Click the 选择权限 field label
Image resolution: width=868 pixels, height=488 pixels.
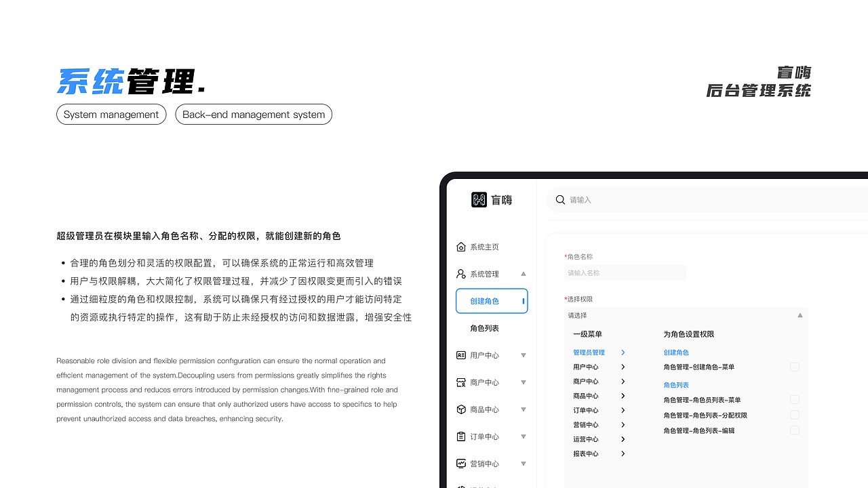[x=580, y=299]
